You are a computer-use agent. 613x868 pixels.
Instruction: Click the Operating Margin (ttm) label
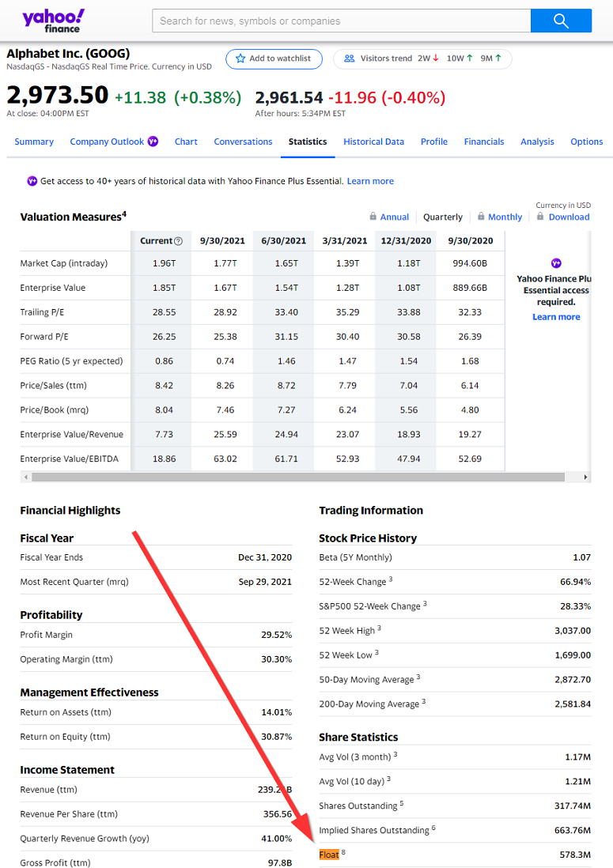pos(66,659)
